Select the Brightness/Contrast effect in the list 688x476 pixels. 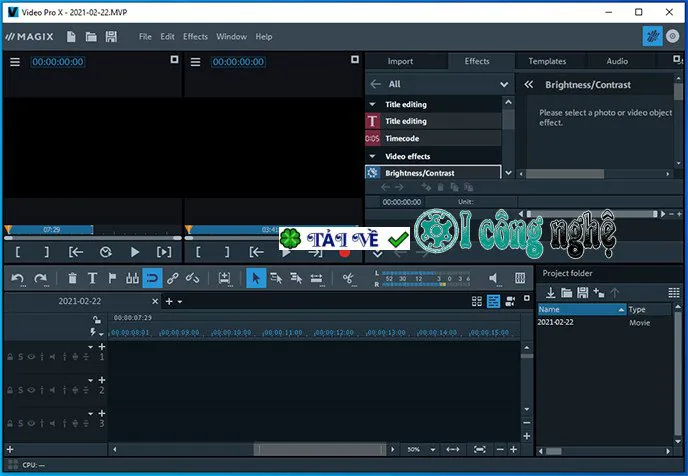433,173
